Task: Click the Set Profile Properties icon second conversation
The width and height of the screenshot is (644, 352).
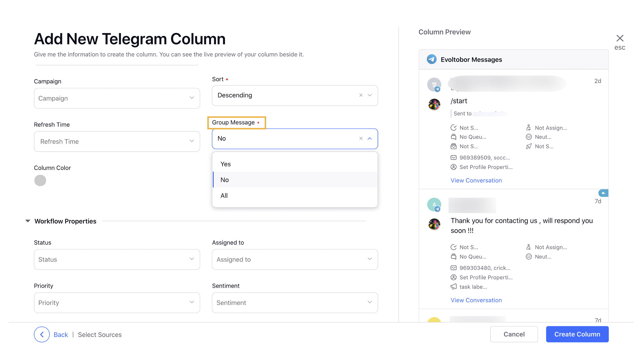Action: pyautogui.click(x=454, y=276)
